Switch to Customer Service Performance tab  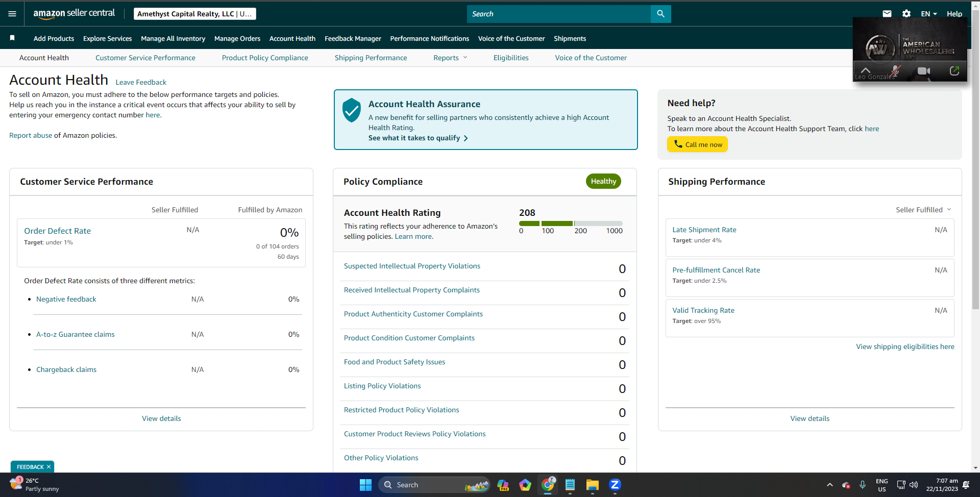click(145, 58)
